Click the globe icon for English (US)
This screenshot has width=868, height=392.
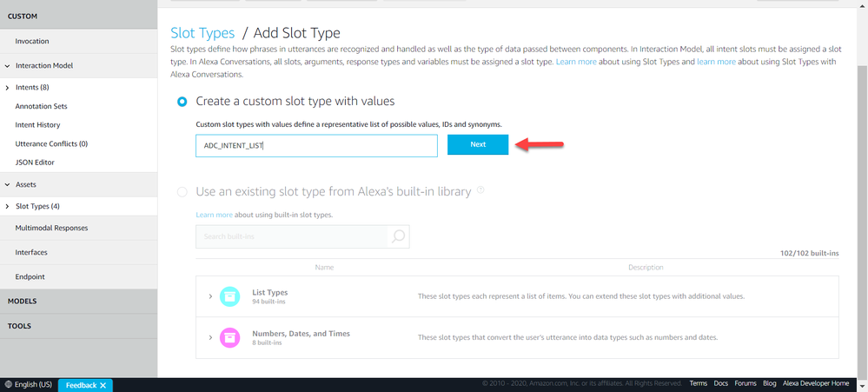[x=8, y=384]
